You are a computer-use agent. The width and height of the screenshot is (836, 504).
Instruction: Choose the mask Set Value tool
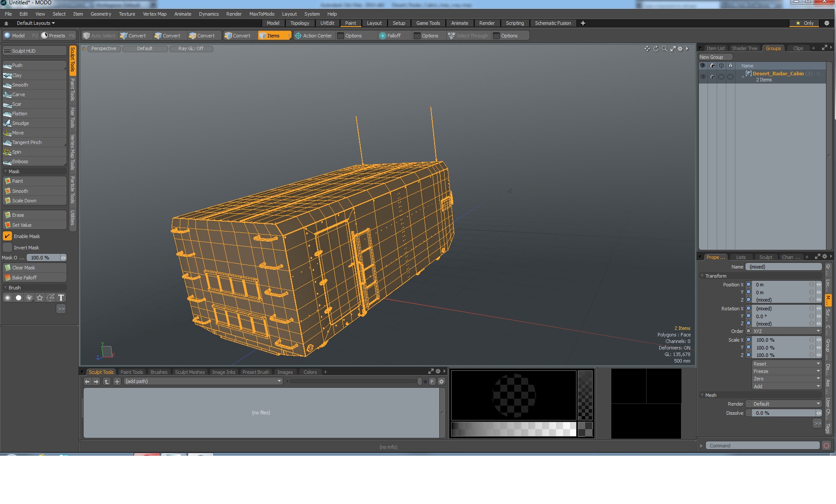[x=34, y=225]
